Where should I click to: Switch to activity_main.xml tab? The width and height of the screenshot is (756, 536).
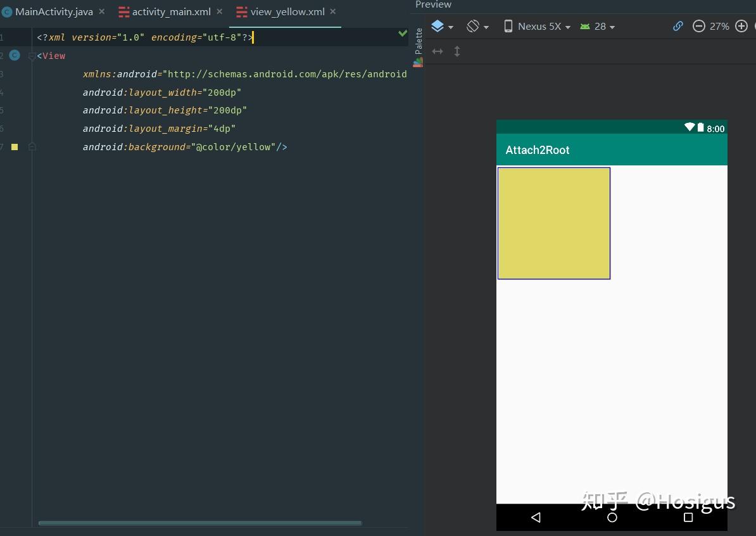point(171,12)
